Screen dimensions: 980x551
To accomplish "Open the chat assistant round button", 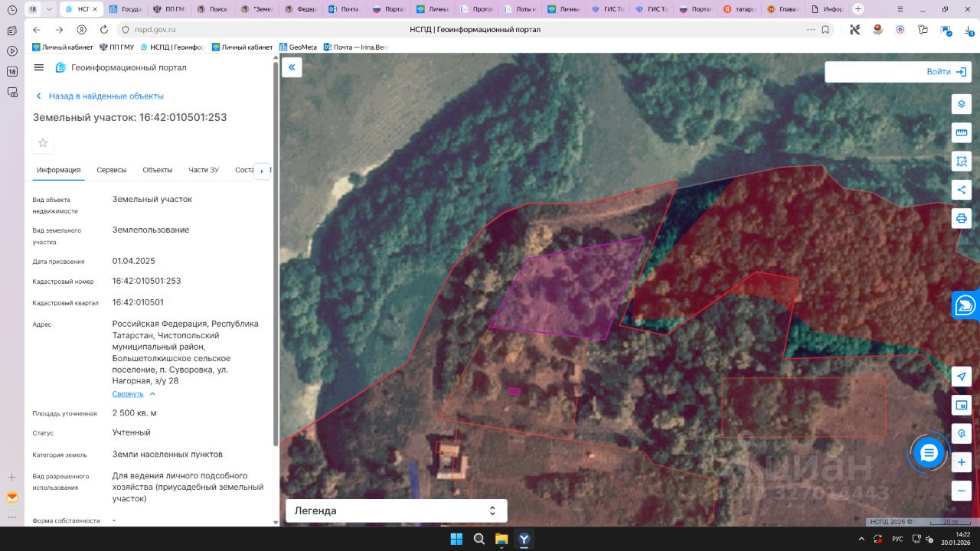I will (929, 453).
